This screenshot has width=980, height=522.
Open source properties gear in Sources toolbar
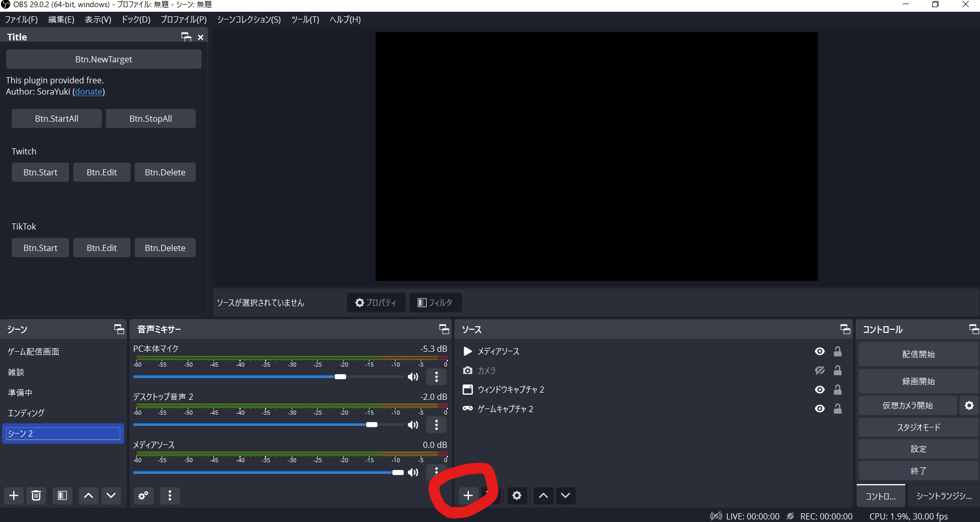517,495
